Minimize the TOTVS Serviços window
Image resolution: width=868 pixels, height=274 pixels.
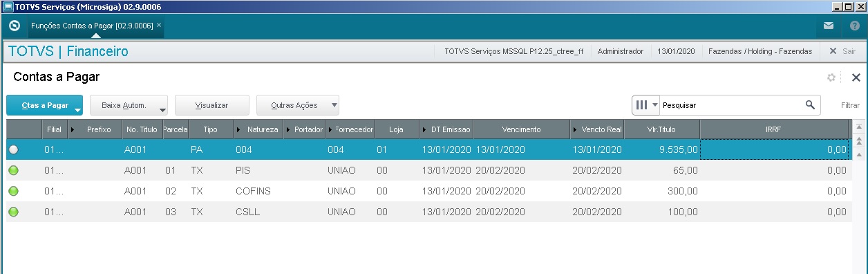(x=836, y=6)
